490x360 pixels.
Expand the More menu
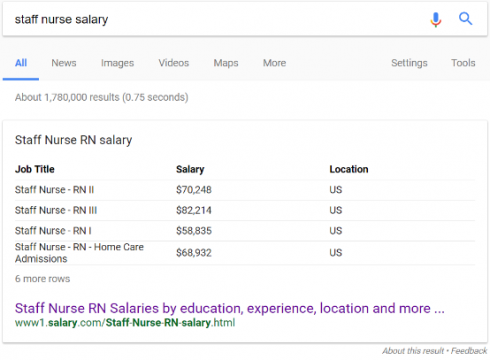(x=274, y=63)
